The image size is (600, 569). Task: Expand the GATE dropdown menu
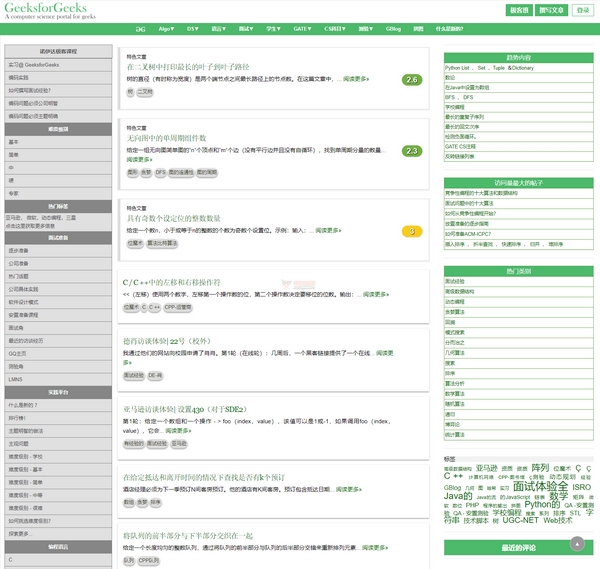[302, 29]
